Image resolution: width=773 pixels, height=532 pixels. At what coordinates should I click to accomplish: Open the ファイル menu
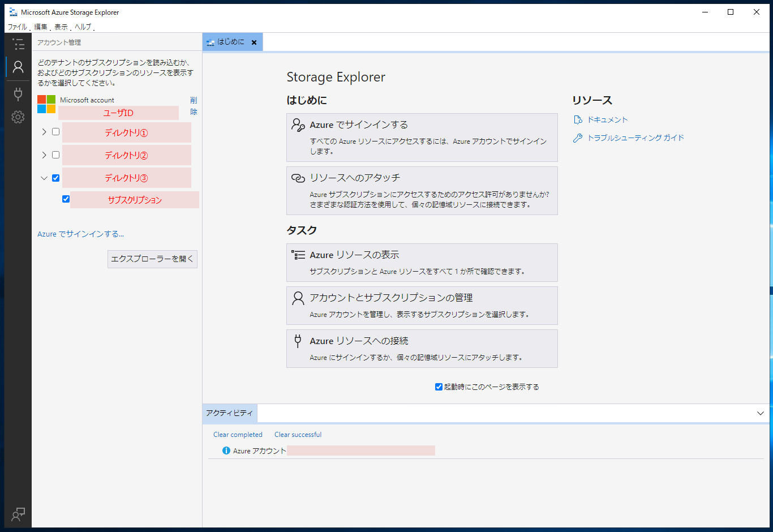(x=18, y=27)
